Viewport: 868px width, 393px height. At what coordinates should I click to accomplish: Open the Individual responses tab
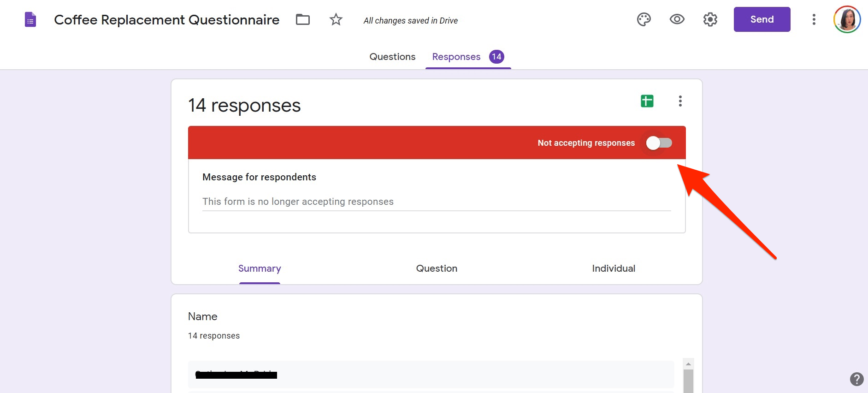pos(614,268)
